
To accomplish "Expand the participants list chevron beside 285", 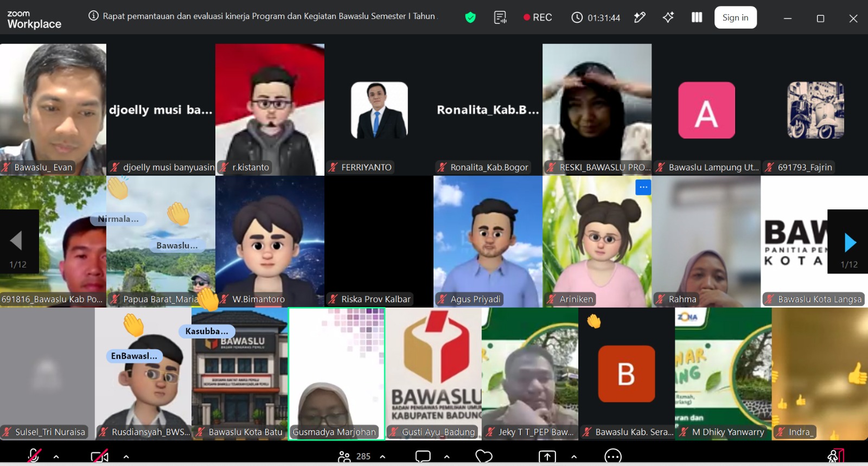I will click(382, 457).
